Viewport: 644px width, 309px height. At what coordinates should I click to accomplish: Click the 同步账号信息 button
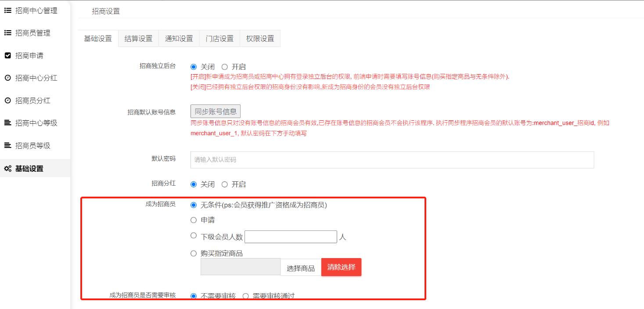coord(216,111)
